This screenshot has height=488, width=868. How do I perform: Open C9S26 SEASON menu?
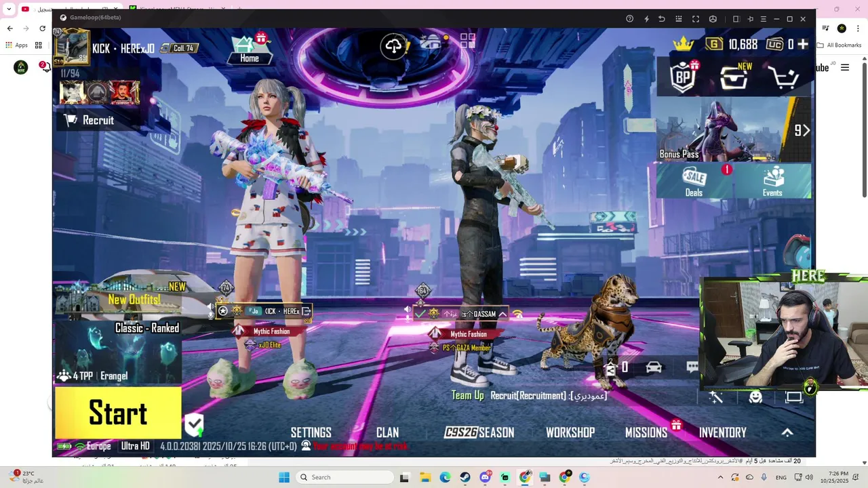point(479,432)
